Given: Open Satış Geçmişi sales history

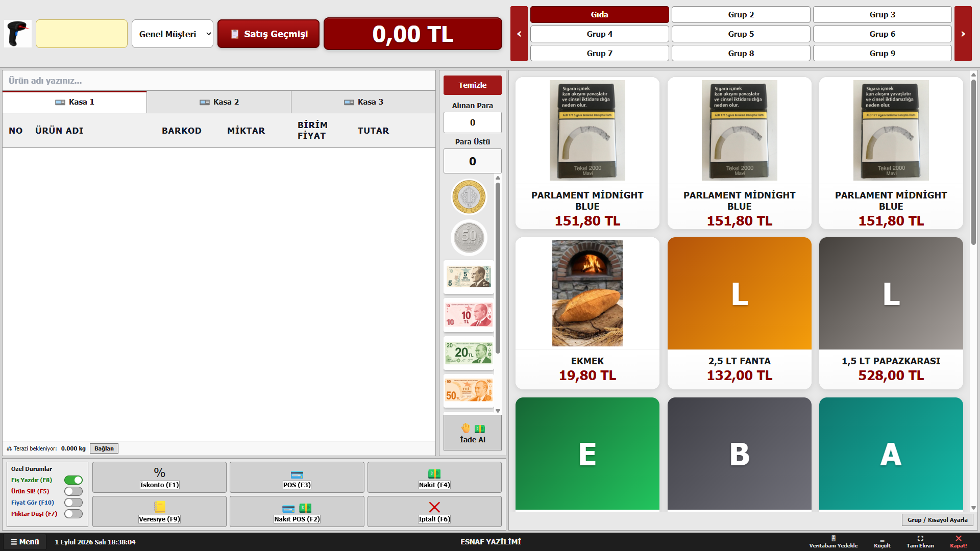Looking at the screenshot, I should coord(268,34).
